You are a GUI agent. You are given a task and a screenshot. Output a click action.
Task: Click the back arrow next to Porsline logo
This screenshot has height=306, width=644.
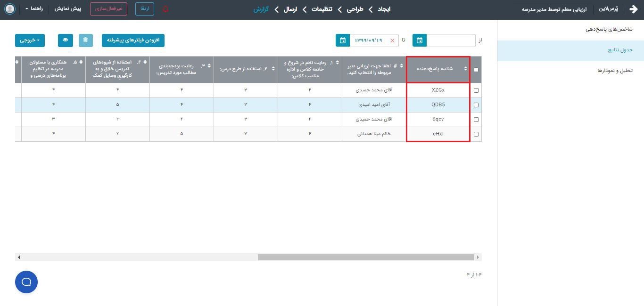point(633,9)
